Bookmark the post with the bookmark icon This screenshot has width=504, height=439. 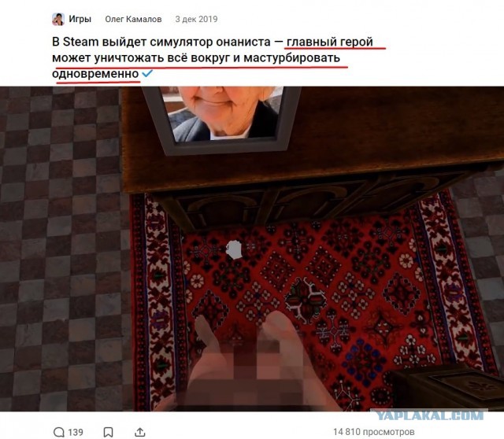pos(109,432)
